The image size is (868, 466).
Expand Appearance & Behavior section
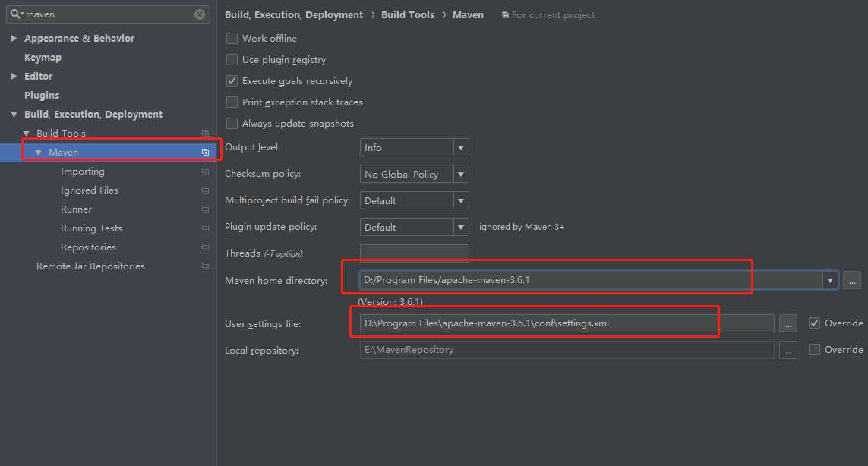point(14,38)
